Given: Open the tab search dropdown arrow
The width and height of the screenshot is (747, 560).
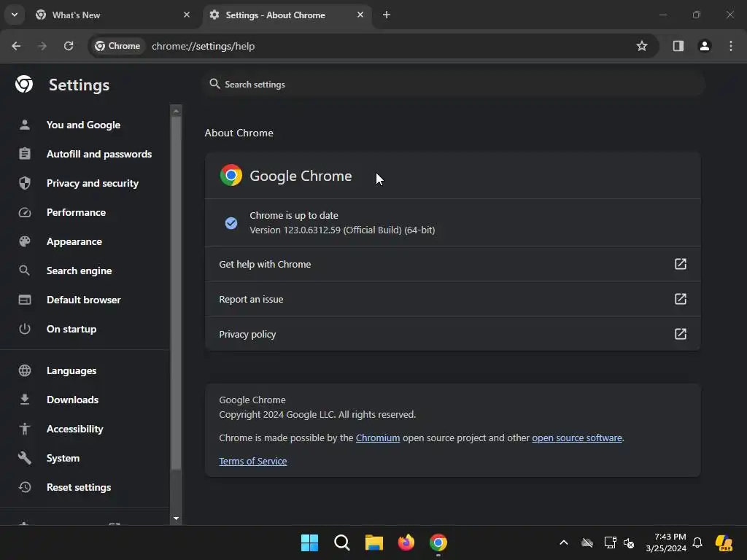Looking at the screenshot, I should (15, 15).
